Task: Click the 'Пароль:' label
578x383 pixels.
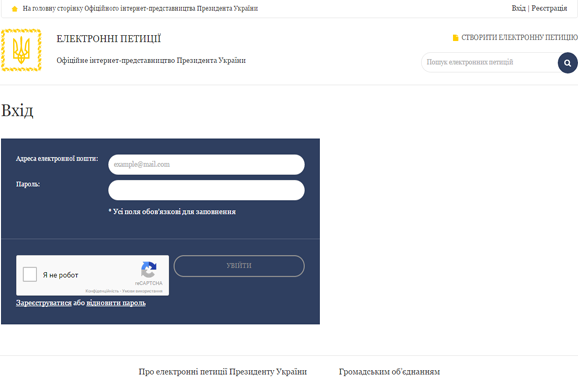Action: (x=28, y=184)
